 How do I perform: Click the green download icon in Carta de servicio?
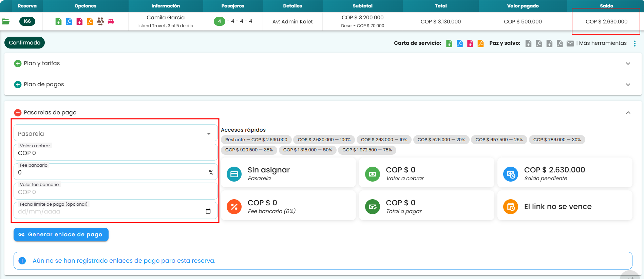point(449,43)
